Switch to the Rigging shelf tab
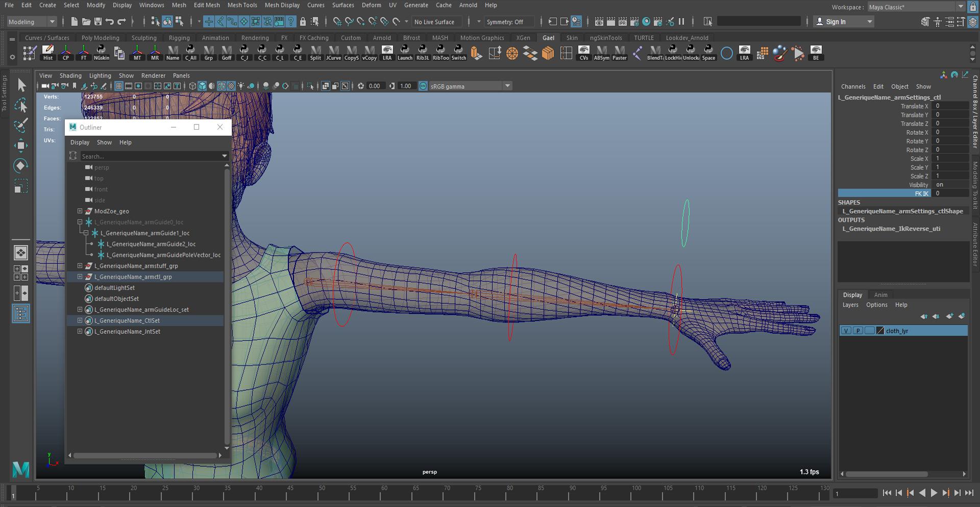The height and width of the screenshot is (507, 980). [179, 38]
